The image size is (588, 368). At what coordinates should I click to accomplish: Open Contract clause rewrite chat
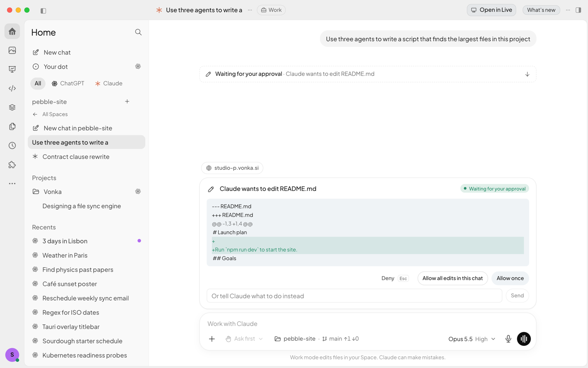click(86, 157)
